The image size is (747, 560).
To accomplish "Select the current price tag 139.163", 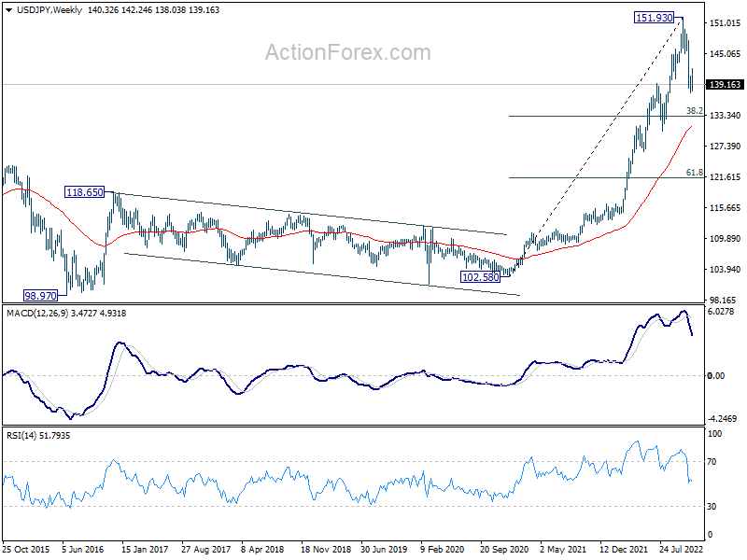I will [x=726, y=85].
